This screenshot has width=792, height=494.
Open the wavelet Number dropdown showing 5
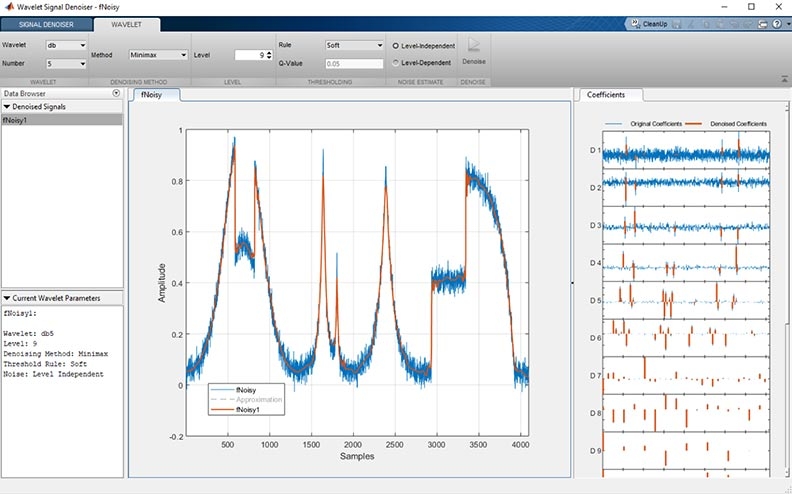click(66, 64)
